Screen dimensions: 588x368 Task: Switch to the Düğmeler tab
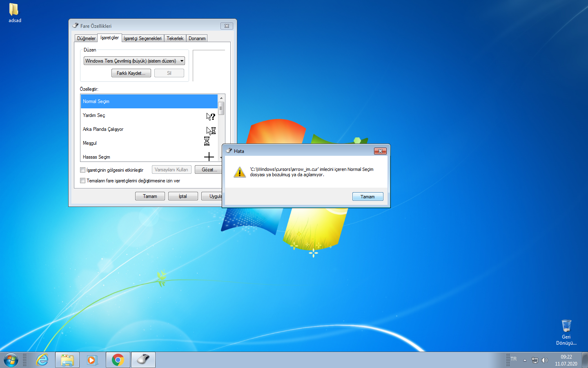86,38
